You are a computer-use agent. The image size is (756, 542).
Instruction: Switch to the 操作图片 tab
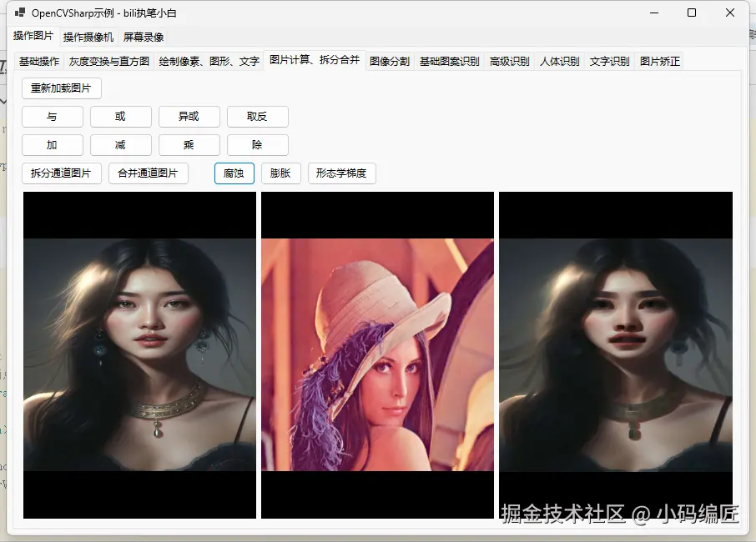tap(33, 36)
